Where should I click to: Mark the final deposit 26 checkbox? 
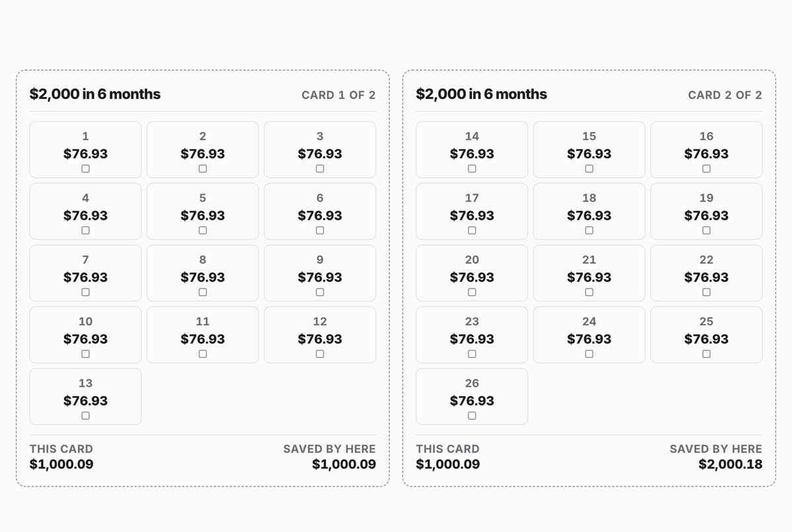(x=472, y=415)
